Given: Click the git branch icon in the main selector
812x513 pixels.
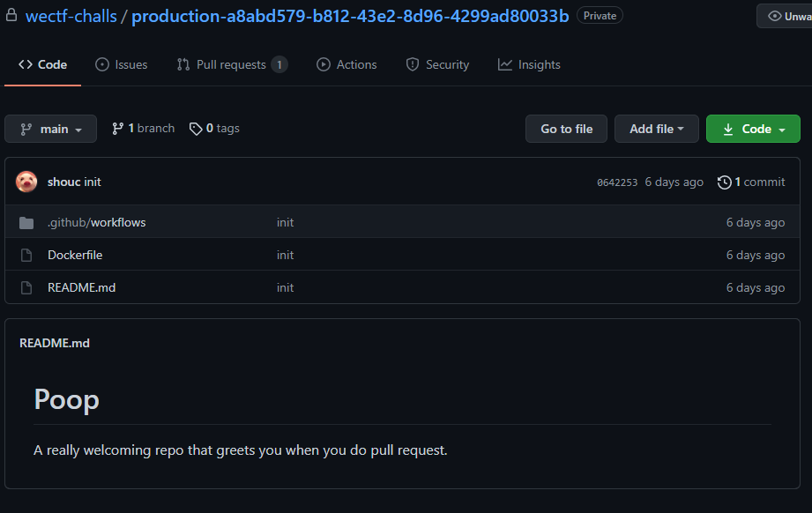Looking at the screenshot, I should point(26,130).
